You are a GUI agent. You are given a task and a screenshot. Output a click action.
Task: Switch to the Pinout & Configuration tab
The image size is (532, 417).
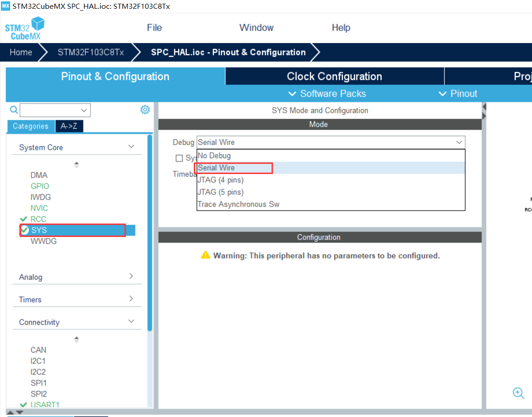pyautogui.click(x=115, y=76)
